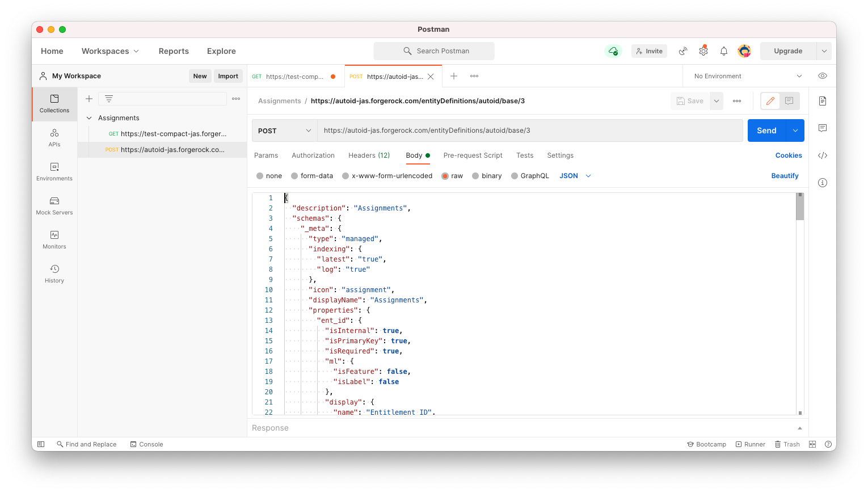Switch to the Headers (12) tab
The image size is (868, 493).
pos(369,155)
